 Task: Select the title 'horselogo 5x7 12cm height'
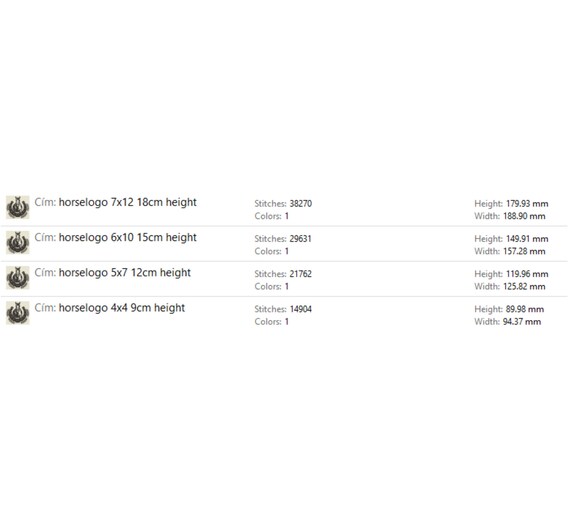pyautogui.click(x=125, y=273)
